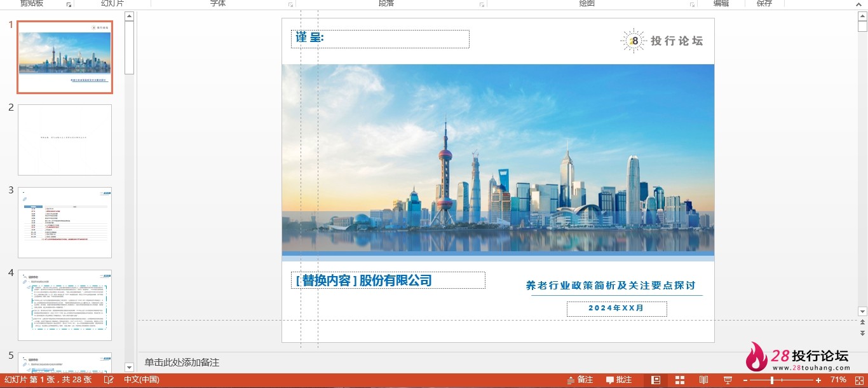This screenshot has height=388, width=868.
Task: Start Slide Show from status bar icon
Action: [x=728, y=380]
